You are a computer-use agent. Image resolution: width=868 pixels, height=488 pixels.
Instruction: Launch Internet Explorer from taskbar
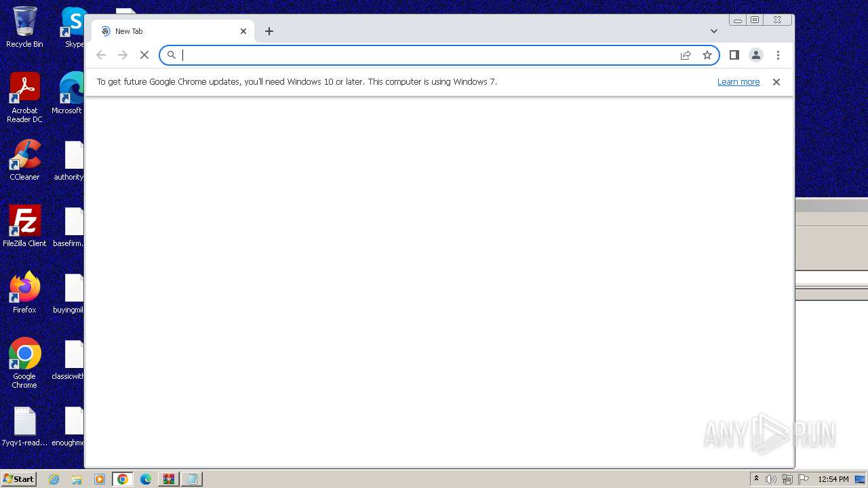(x=54, y=479)
